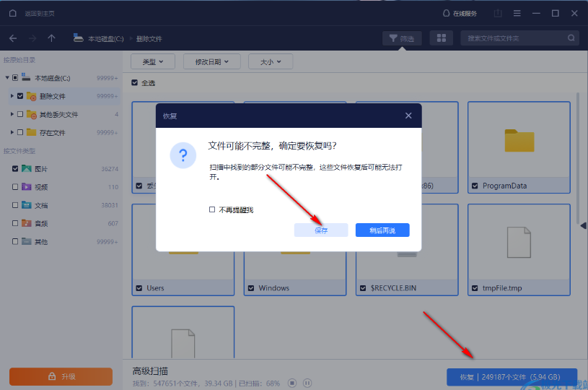588x390 pixels.
Task: Click 稍后再说 later button
Action: coord(382,230)
